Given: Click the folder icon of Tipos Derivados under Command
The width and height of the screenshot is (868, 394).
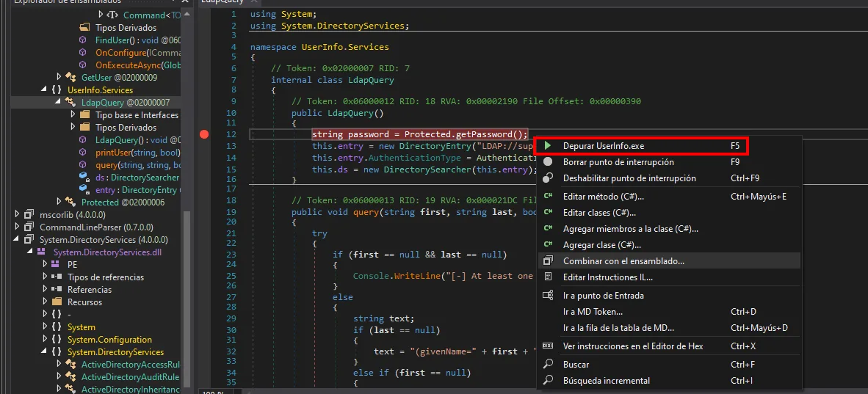Looking at the screenshot, I should [x=84, y=27].
